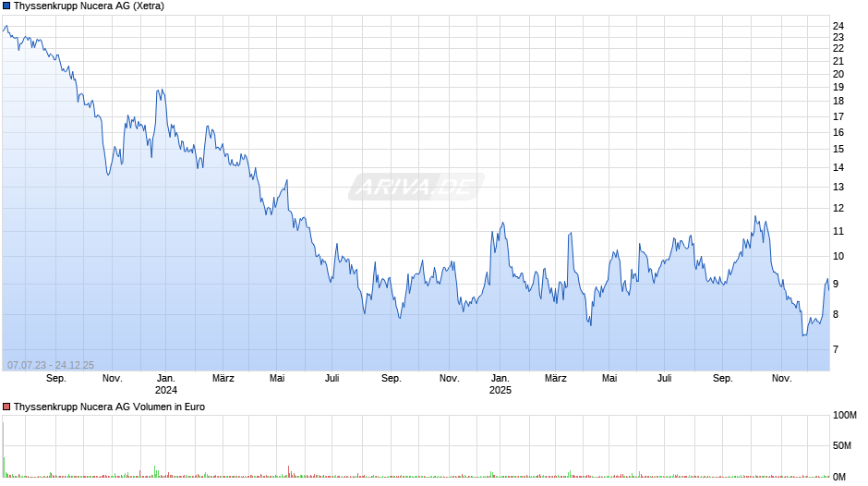
Task: Click the first 'Sep.' label on the time axis
Action: [56, 379]
